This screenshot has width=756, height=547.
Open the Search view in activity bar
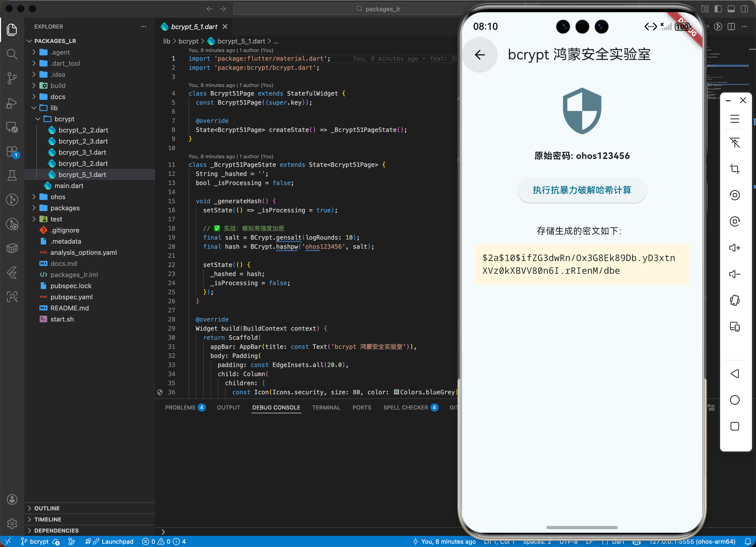[x=12, y=54]
